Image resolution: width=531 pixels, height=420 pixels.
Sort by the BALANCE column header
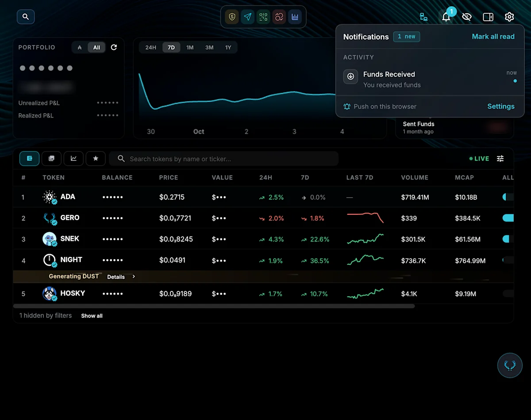117,177
